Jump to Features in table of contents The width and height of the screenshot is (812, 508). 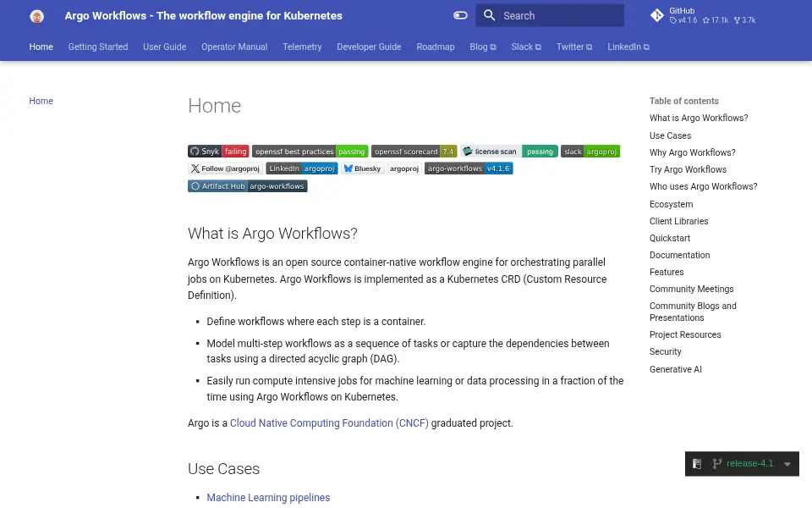coord(667,272)
